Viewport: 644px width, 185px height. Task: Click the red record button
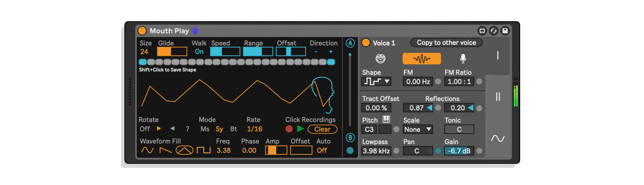[289, 129]
